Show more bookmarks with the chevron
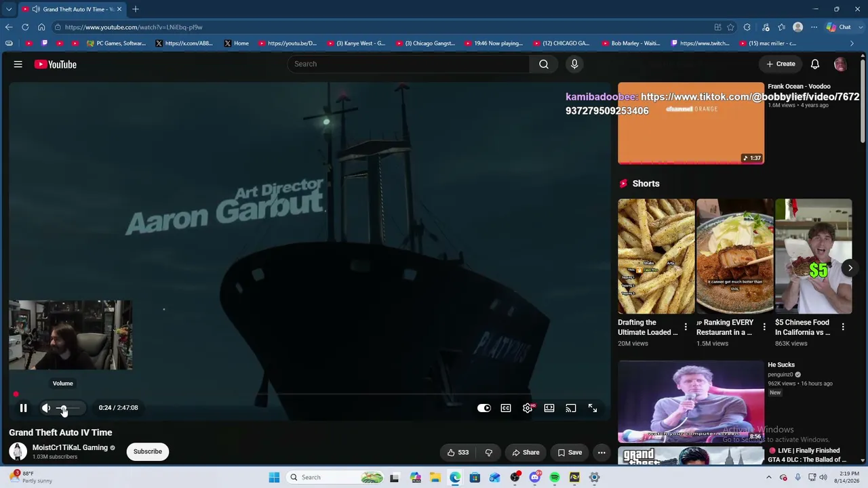The height and width of the screenshot is (488, 868). pos(852,43)
